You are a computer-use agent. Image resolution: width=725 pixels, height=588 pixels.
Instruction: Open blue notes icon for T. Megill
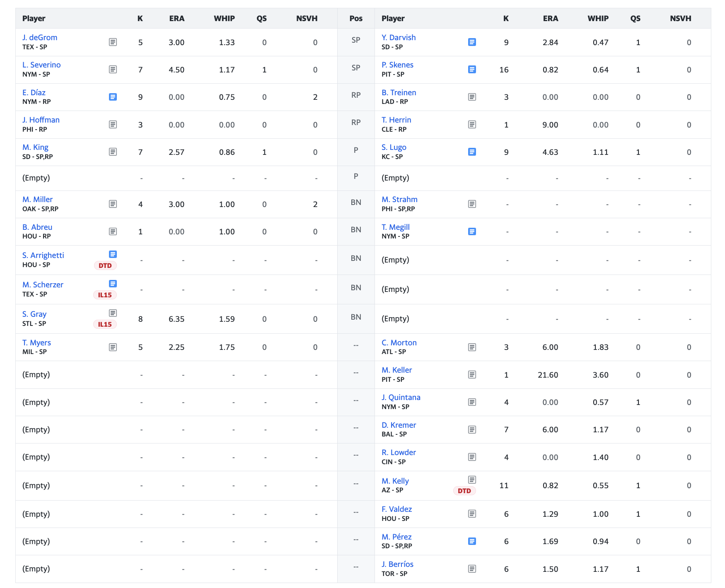[472, 231]
